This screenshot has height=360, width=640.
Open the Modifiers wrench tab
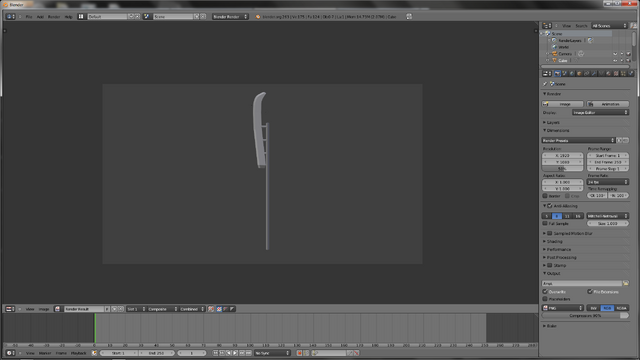[594, 73]
